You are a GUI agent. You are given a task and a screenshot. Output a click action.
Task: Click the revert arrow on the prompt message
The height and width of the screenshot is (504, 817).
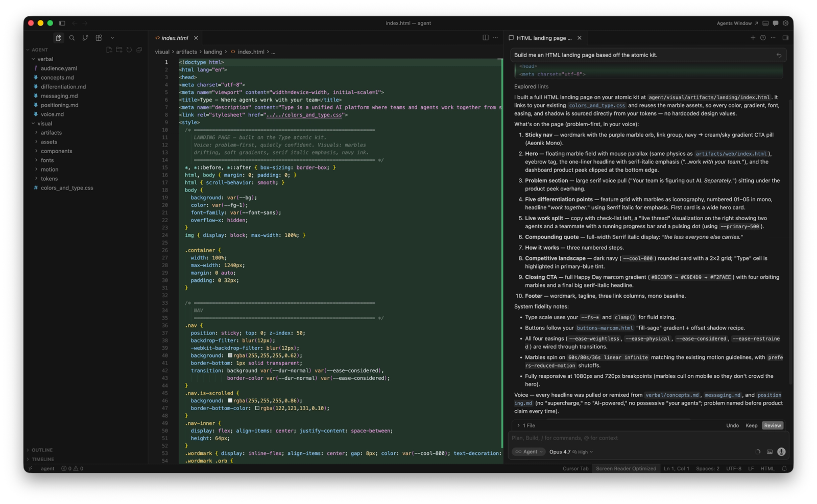779,55
